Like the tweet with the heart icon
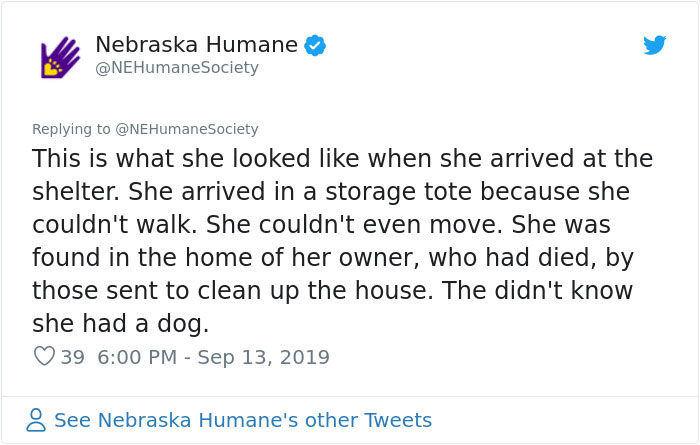This screenshot has width=700, height=445. pyautogui.click(x=44, y=356)
